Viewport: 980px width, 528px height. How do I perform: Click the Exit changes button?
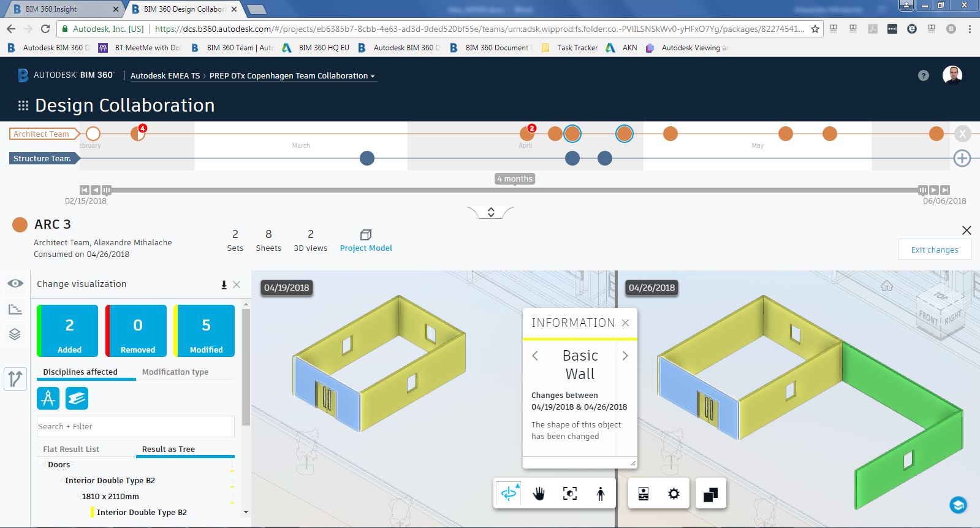934,250
